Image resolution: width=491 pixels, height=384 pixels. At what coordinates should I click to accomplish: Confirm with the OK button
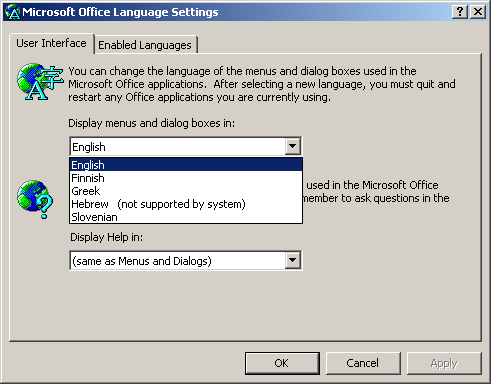[x=282, y=363]
